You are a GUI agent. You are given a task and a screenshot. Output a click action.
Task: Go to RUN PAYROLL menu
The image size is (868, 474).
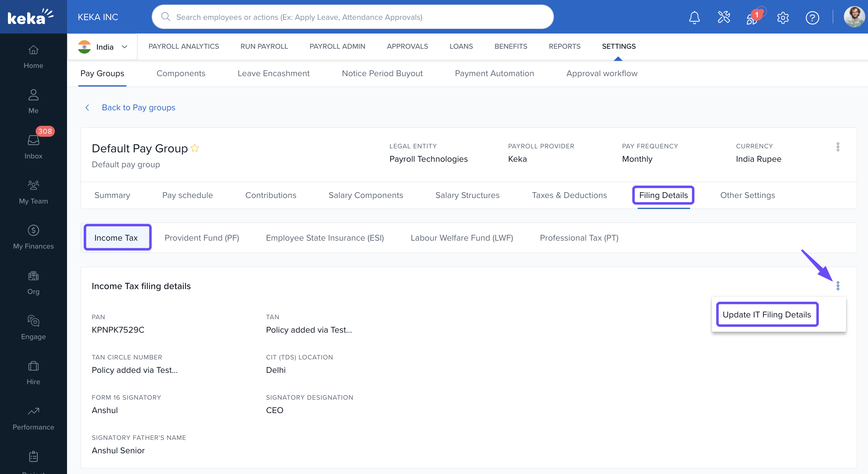(x=264, y=47)
